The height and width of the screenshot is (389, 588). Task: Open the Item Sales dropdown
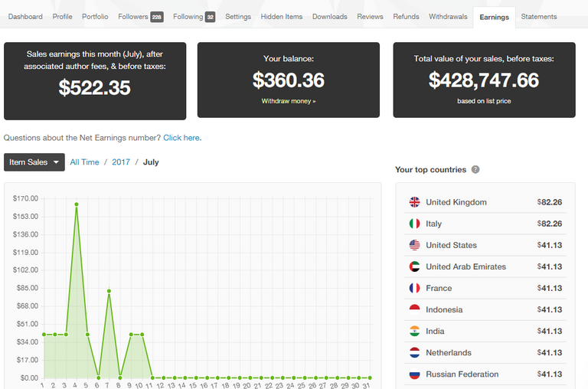tap(34, 162)
